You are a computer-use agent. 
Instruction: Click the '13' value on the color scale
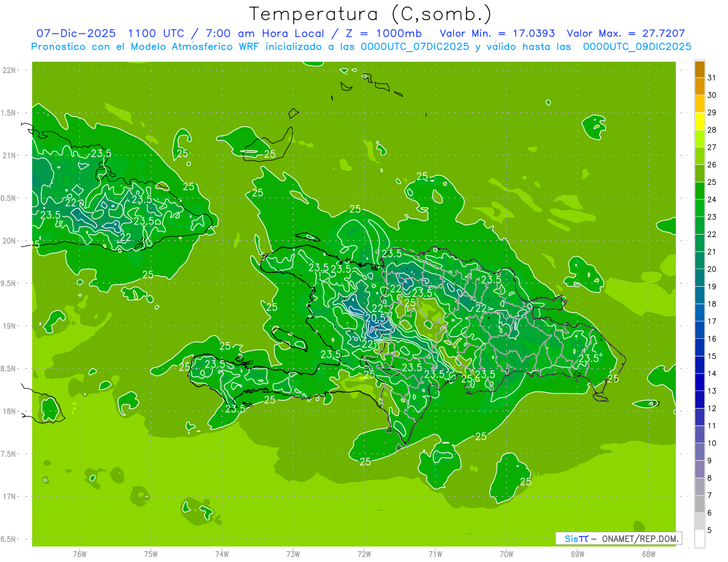pos(712,391)
